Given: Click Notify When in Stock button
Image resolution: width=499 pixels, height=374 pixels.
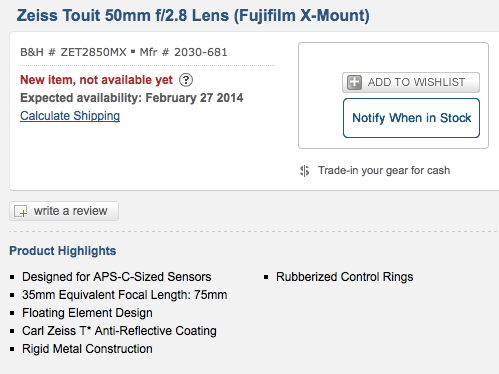Looking at the screenshot, I should pyautogui.click(x=411, y=118).
